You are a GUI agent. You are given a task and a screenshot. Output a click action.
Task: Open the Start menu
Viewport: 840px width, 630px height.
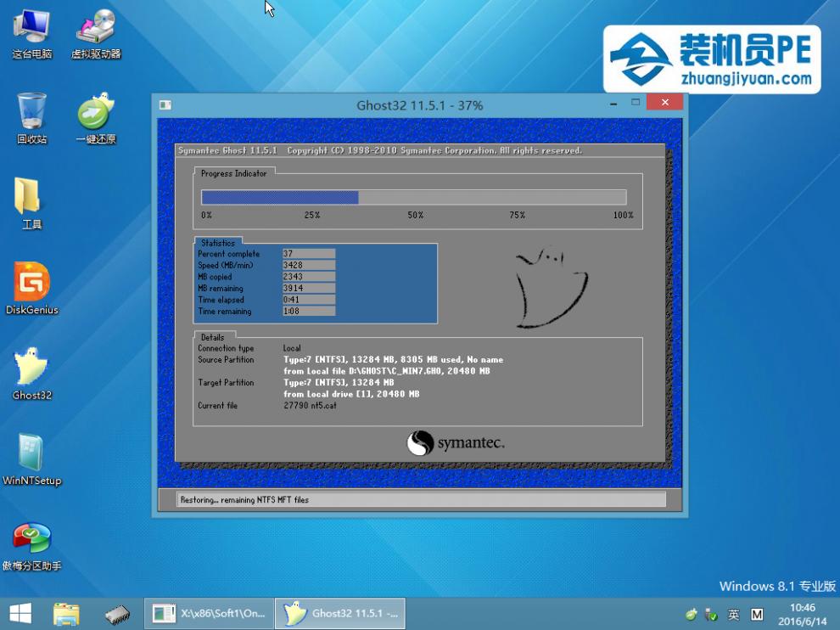click(x=19, y=613)
